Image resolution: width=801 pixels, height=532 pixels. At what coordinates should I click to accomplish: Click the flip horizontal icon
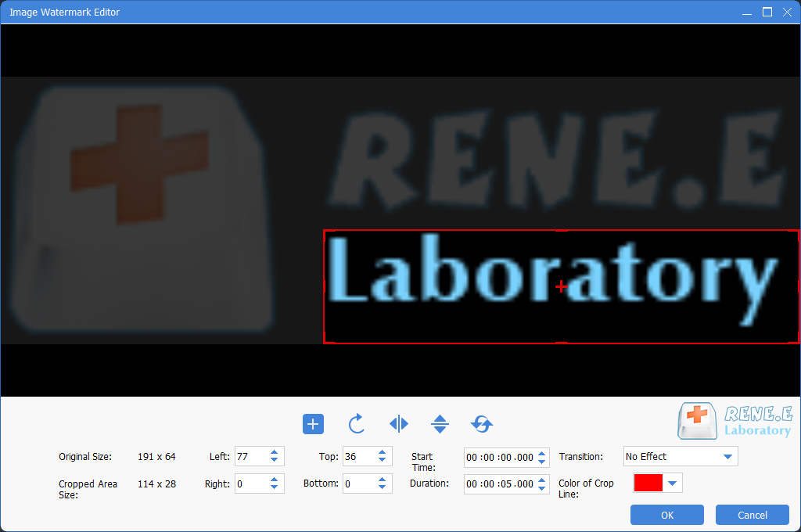398,424
